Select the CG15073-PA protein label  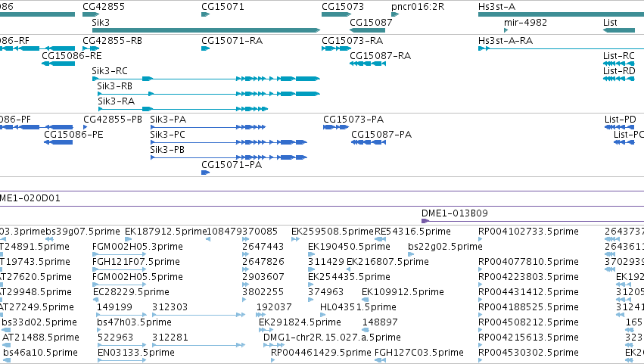pos(353,120)
